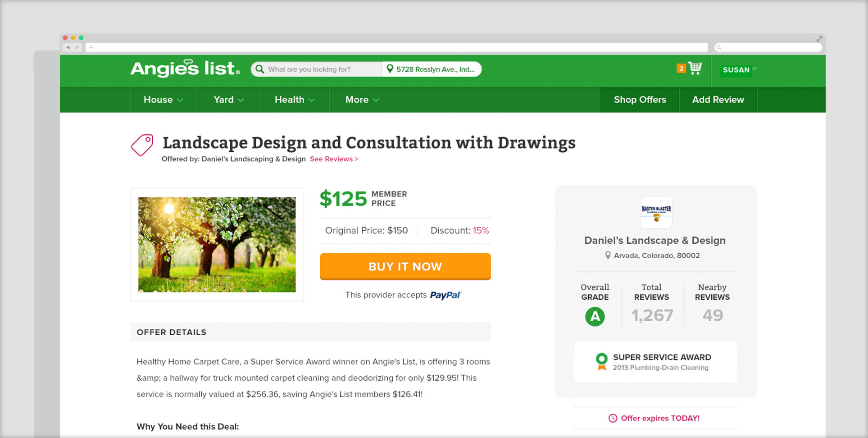Click the browser new tab plus icon
Screen dimensions: 868x438
(x=91, y=47)
